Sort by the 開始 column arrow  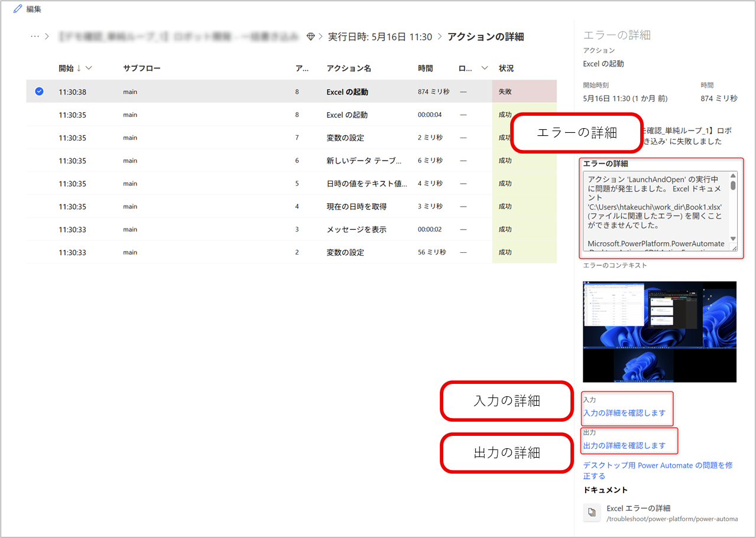[x=79, y=68]
